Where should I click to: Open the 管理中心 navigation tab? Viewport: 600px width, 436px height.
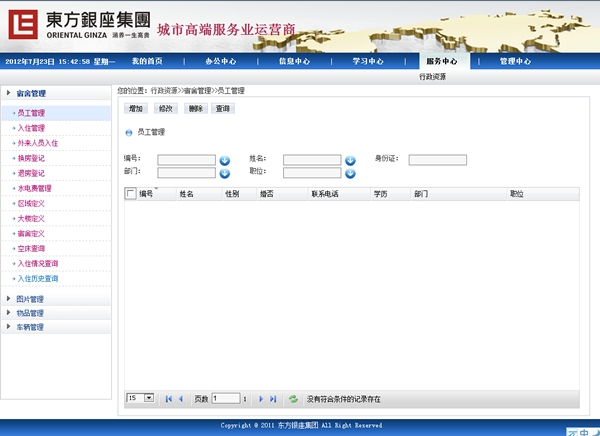pos(515,61)
